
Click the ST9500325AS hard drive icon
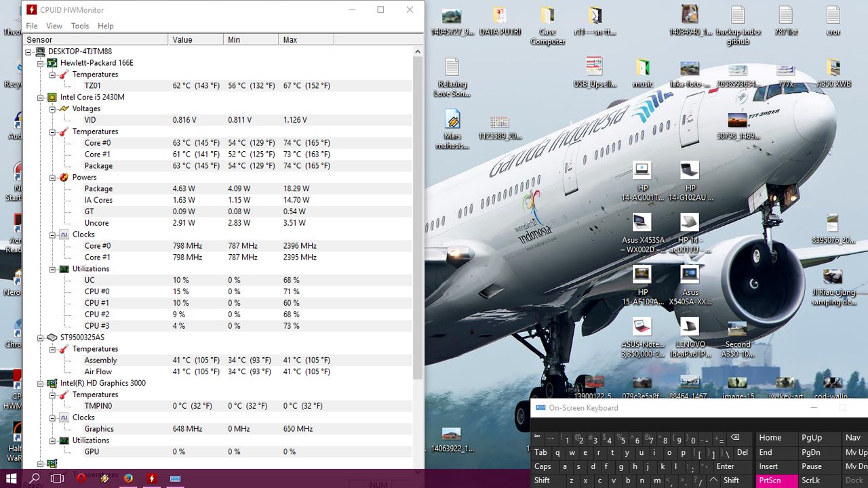point(52,337)
